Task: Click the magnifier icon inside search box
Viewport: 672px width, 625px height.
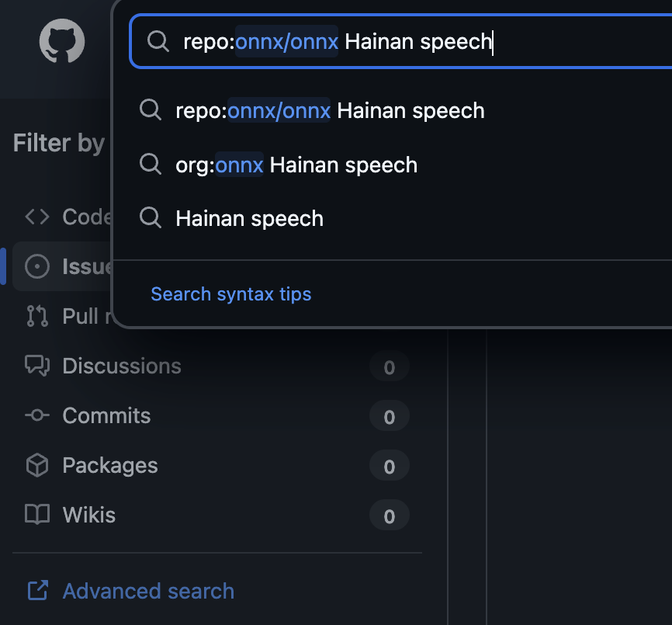Action: [158, 41]
